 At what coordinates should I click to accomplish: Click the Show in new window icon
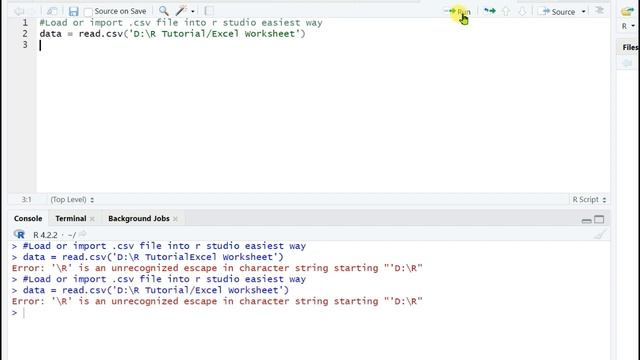pos(52,11)
